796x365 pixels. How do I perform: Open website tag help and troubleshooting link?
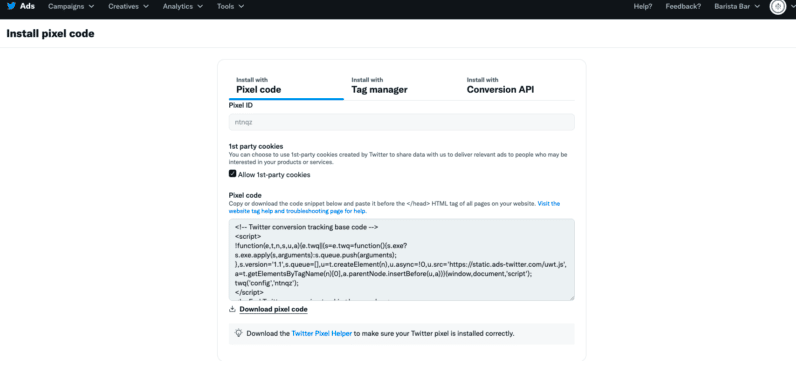(x=394, y=207)
